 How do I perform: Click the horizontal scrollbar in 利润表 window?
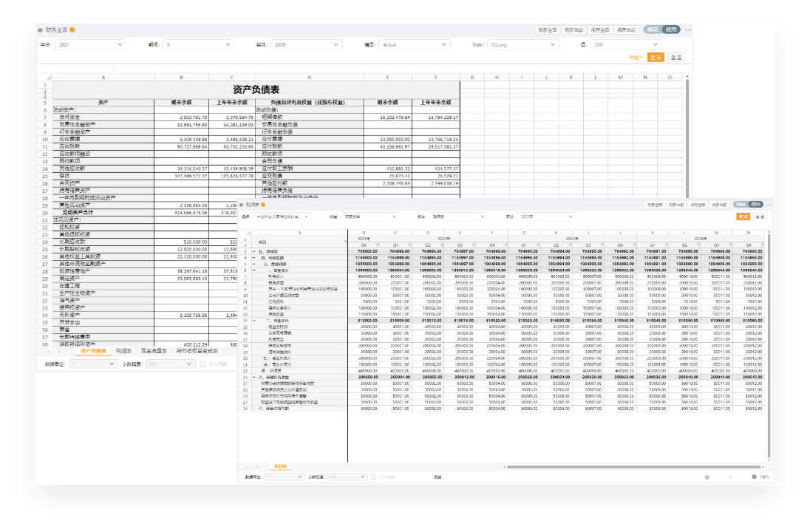634,467
